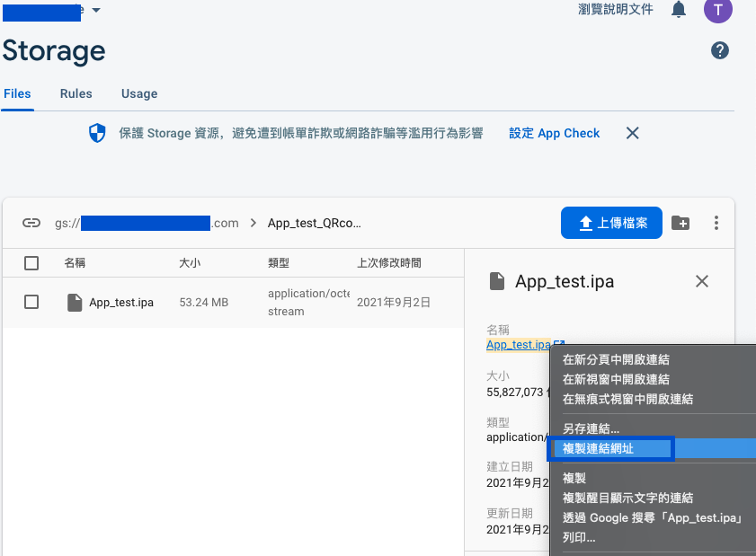
Task: Click the App_test.ipa file name in table
Action: tap(121, 303)
